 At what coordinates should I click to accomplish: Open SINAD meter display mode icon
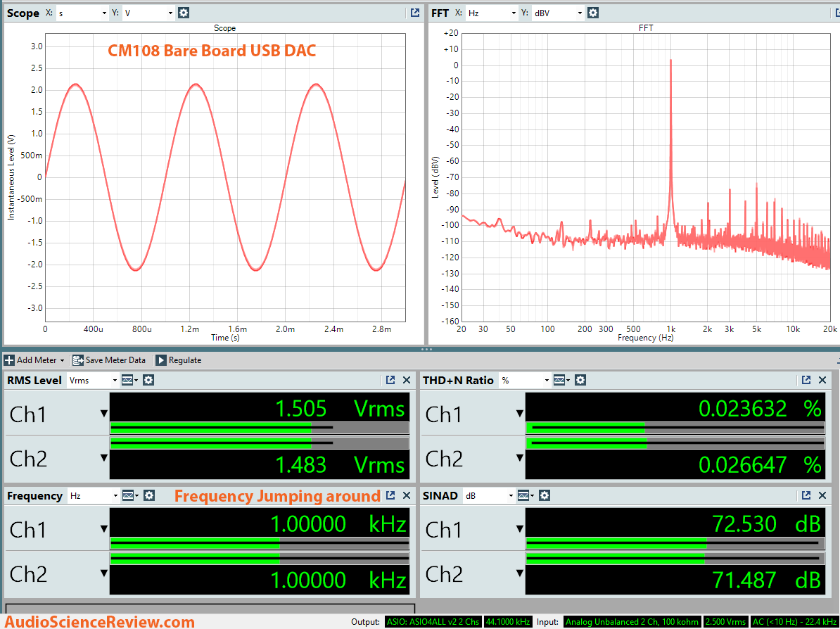[526, 495]
